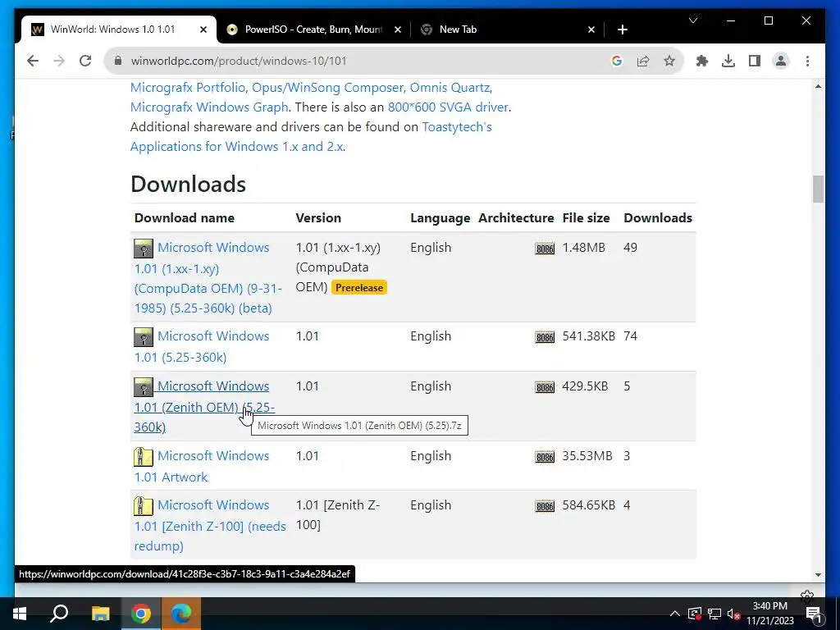840x630 pixels.
Task: Click 8086 icon in 429.5KB row
Action: (x=545, y=387)
